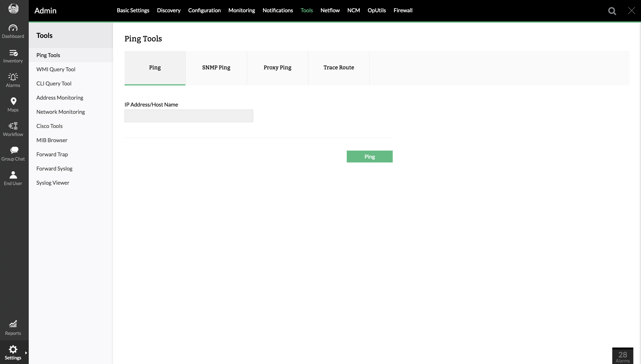Open the Workflow section icon
Viewport: 641px width, 364px height.
click(x=13, y=126)
